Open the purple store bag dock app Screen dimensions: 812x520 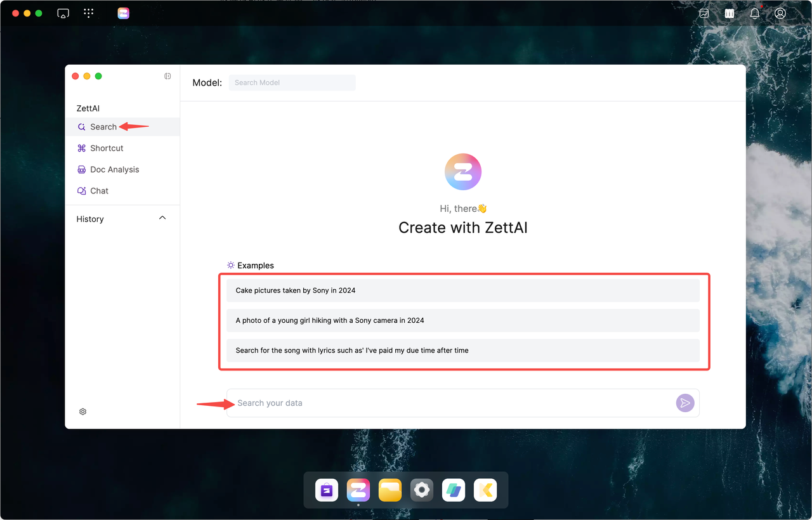click(x=327, y=490)
